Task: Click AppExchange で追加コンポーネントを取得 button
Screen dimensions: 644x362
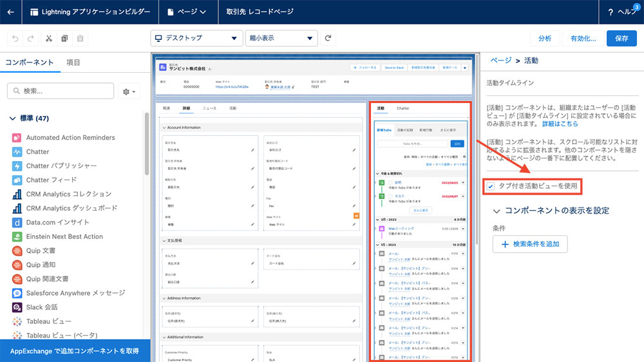Action: click(75, 351)
